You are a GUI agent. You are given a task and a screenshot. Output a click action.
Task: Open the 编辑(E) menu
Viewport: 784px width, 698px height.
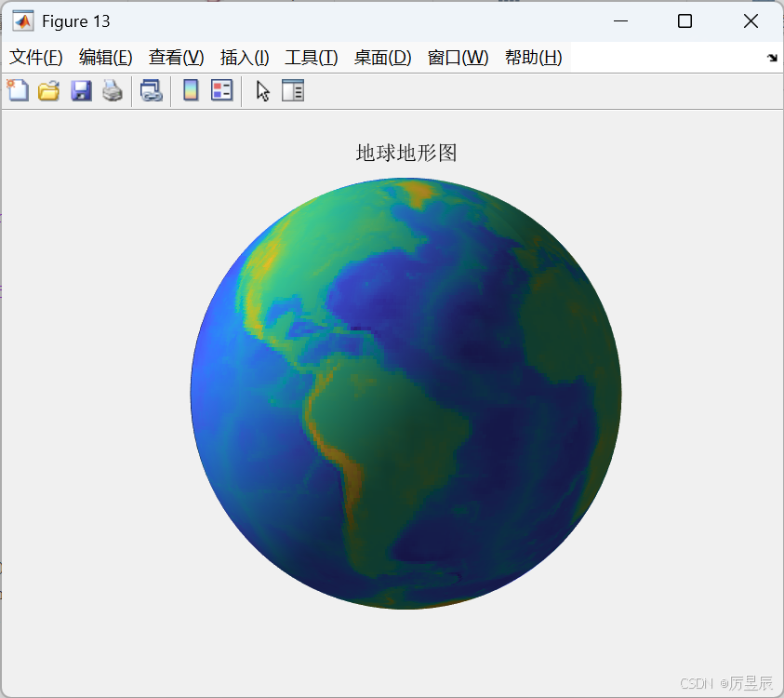[x=105, y=58]
